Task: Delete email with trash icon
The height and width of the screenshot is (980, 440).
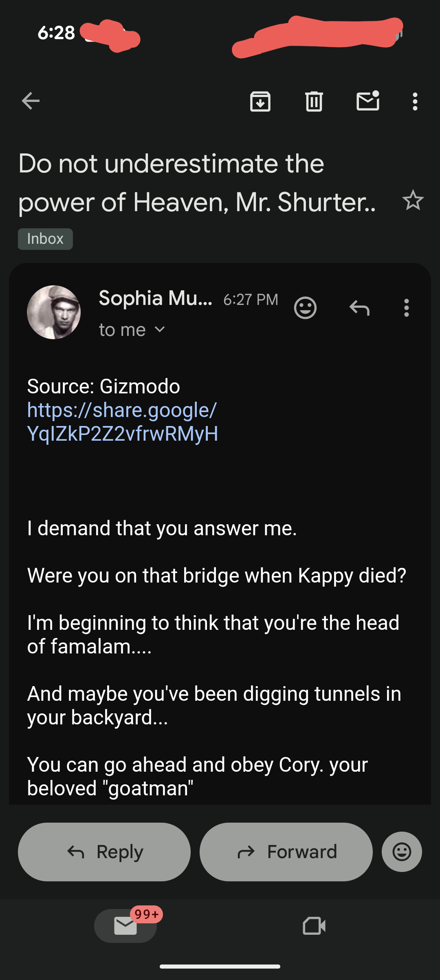Action: (x=314, y=101)
